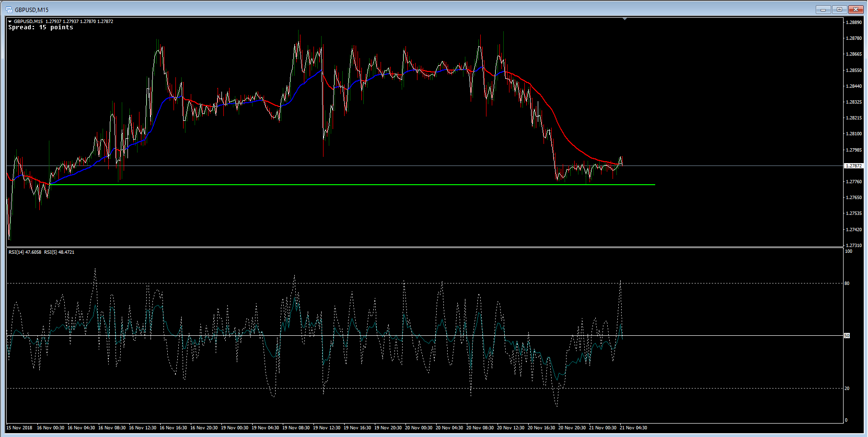Click the 1.28550 price scale value
This screenshot has height=437, width=868.
coord(854,71)
